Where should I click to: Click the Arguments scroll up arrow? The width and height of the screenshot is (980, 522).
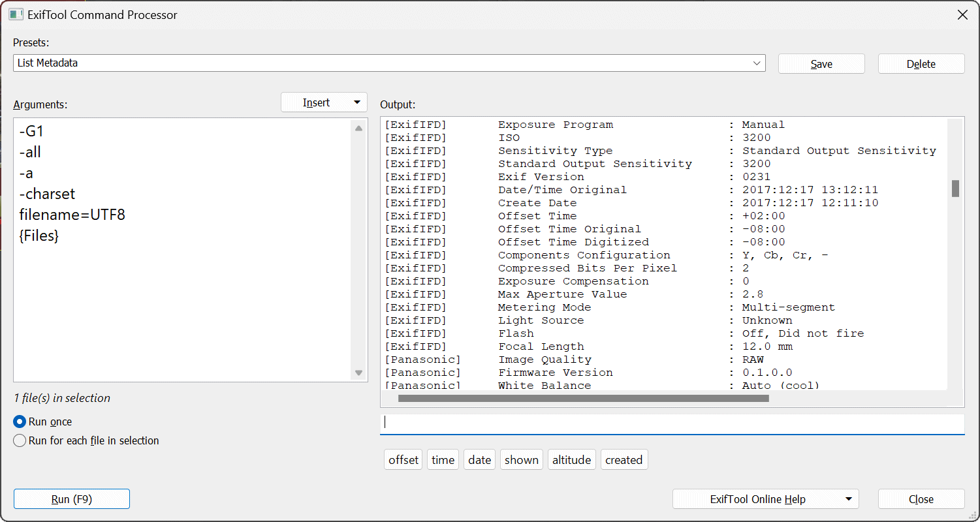(358, 128)
